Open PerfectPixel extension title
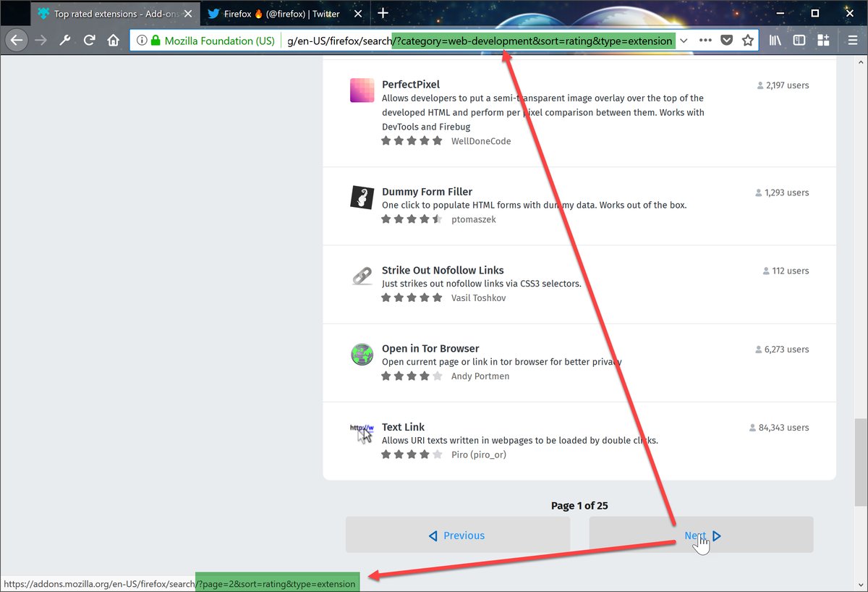Viewport: 868px width, 592px height. click(411, 85)
